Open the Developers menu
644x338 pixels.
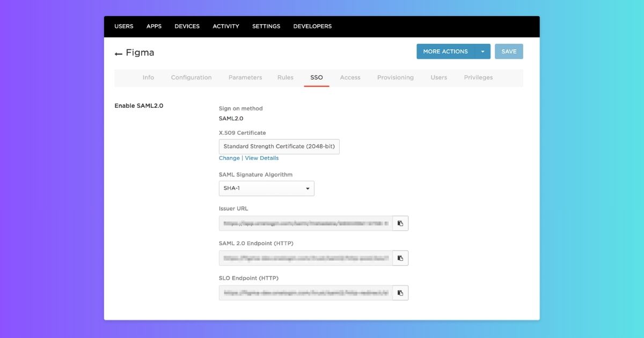(312, 26)
